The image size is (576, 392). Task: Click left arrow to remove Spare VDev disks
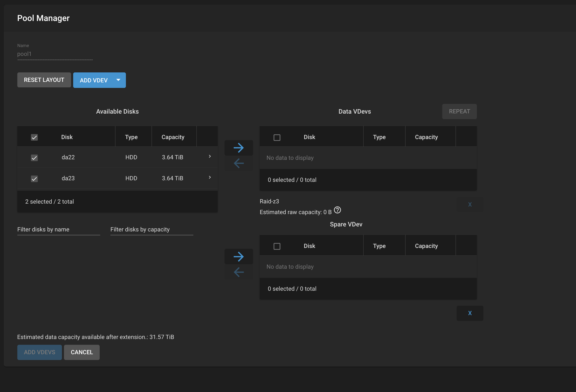(x=238, y=272)
